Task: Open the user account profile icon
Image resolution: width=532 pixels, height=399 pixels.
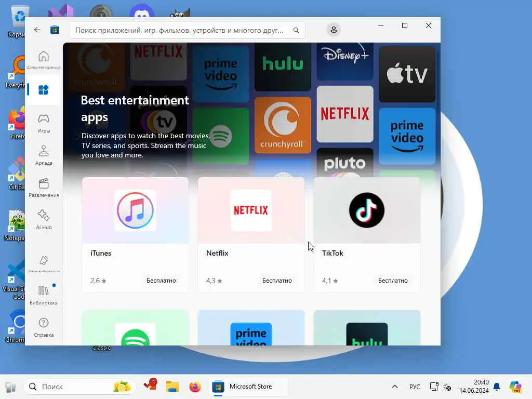Action: [x=334, y=30]
